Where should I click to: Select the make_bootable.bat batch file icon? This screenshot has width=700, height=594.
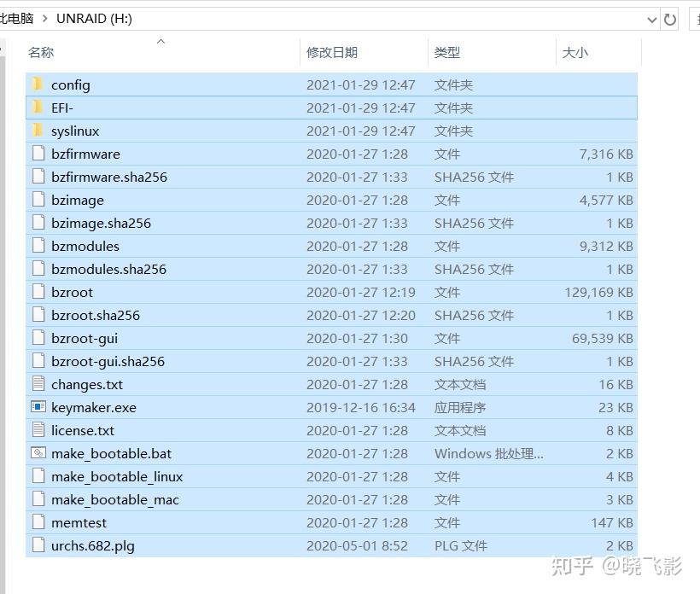pos(38,453)
